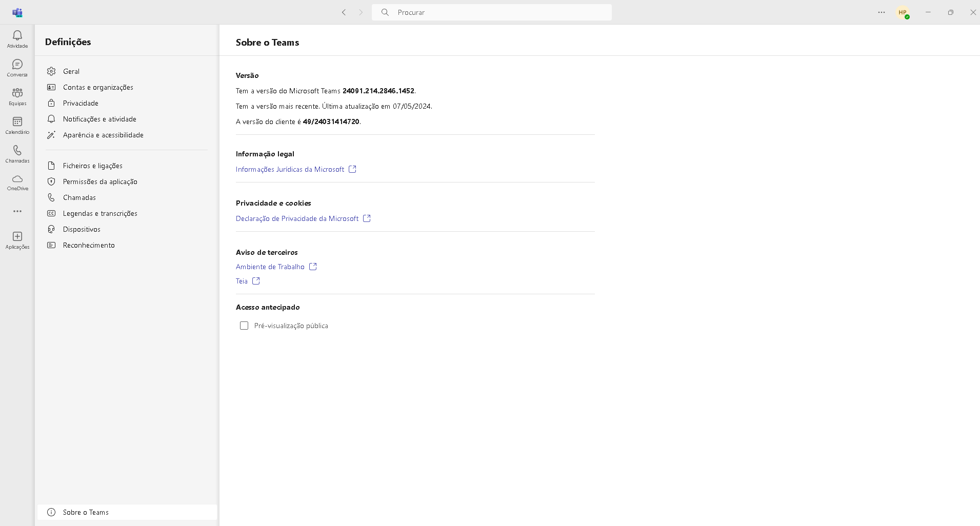
Task: Open the search magnifier icon
Action: pyautogui.click(x=386, y=12)
